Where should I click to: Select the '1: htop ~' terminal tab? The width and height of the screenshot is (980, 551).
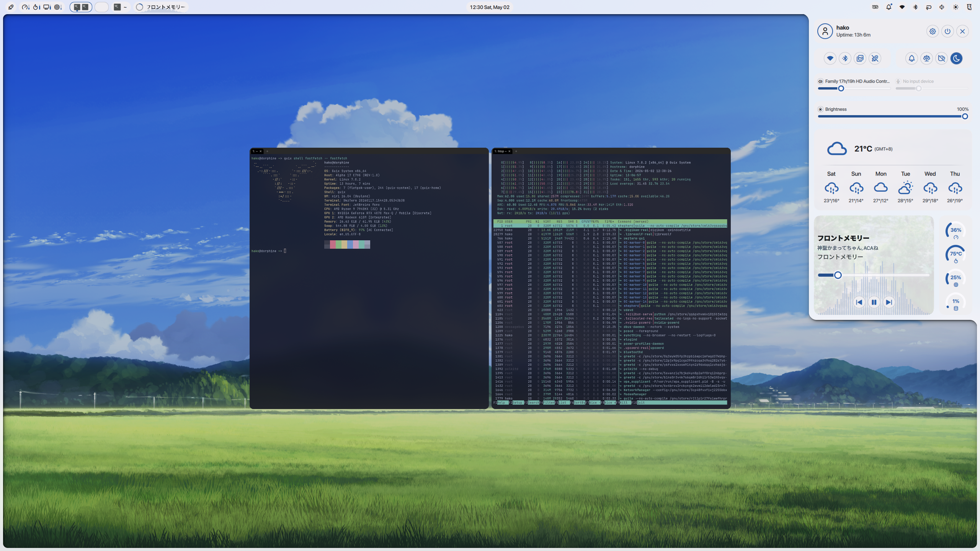coord(502,151)
